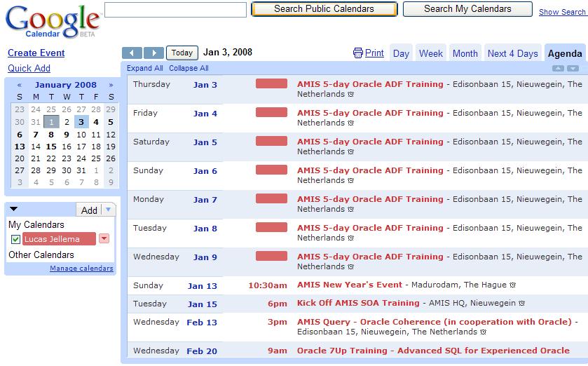This screenshot has height=366, width=588.
Task: Go to previous month in mini calendar
Action: point(20,85)
